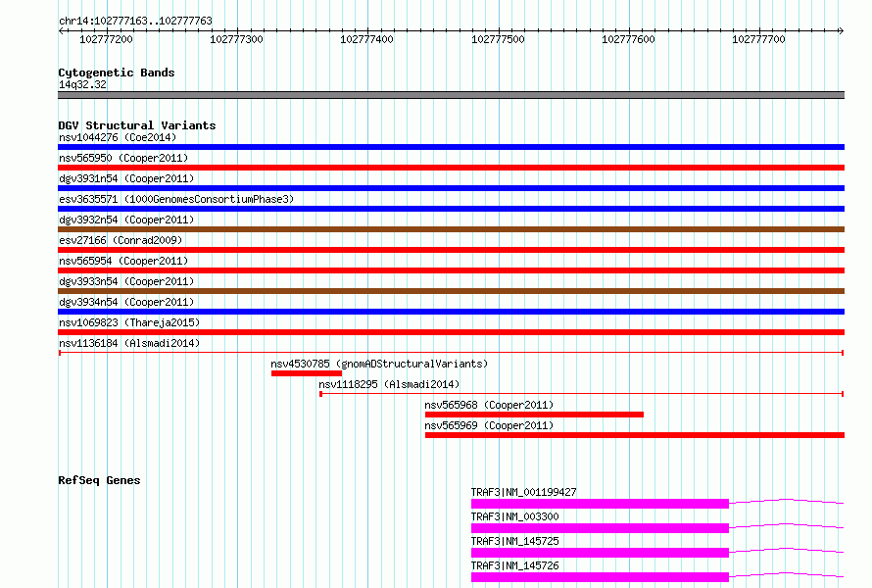Click the red bar for nsv565969
Viewport: 872px width, 588px height.
click(x=635, y=435)
